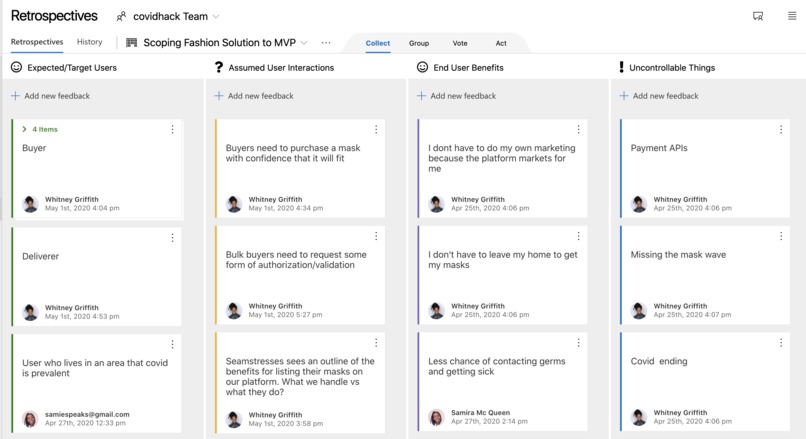Select the 'Buyers need to purchase a mask' text
Viewport: 806px width, 439px height.
click(293, 153)
